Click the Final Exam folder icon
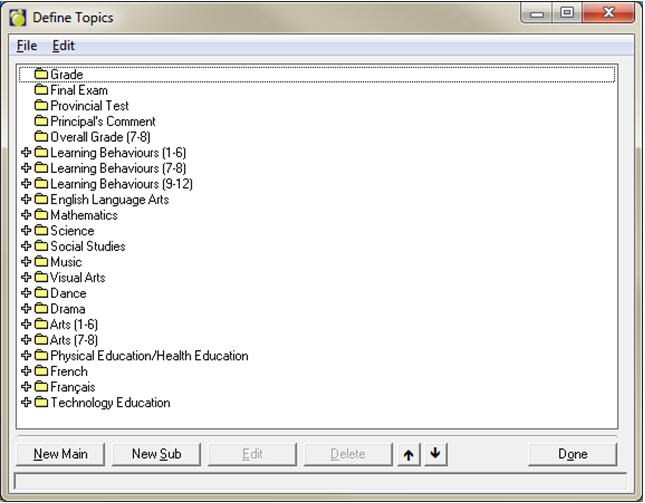The width and height of the screenshot is (645, 503). click(41, 90)
